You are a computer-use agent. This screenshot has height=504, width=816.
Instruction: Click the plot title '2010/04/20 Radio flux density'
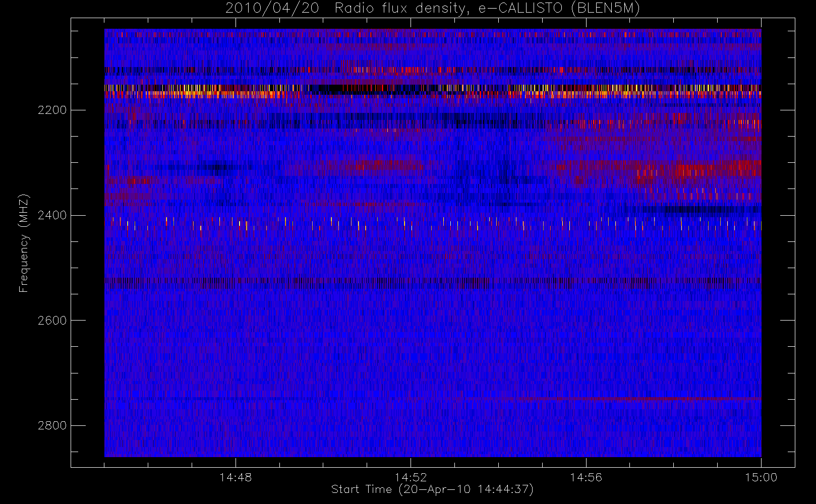[432, 9]
